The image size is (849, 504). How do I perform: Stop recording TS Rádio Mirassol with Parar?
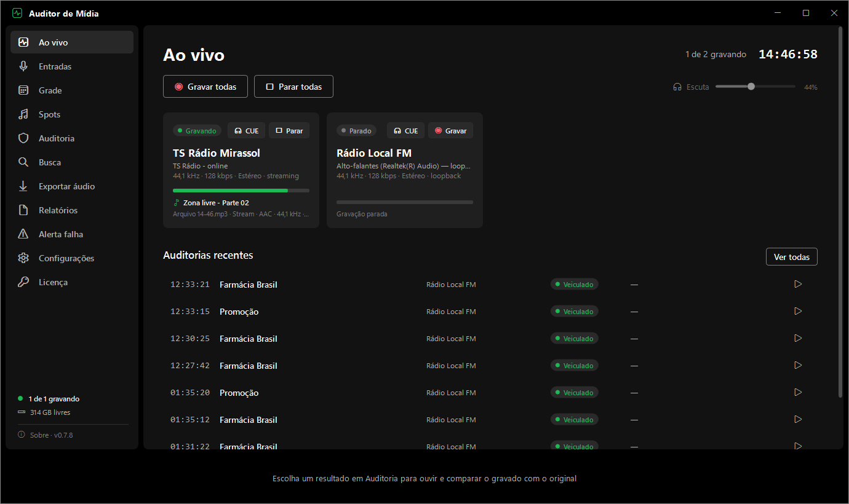(x=289, y=130)
